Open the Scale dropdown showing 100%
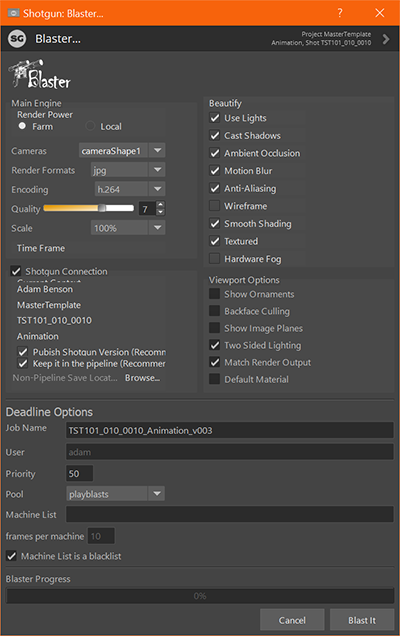 tap(128, 228)
